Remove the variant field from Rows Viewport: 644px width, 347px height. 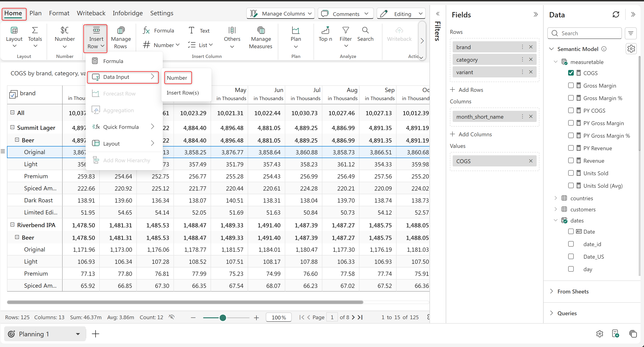pyautogui.click(x=531, y=72)
